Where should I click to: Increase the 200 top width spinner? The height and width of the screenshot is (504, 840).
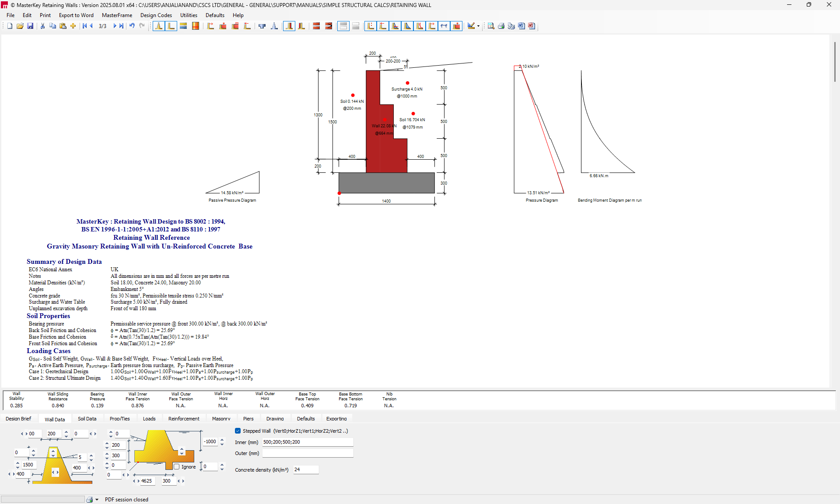click(66, 432)
